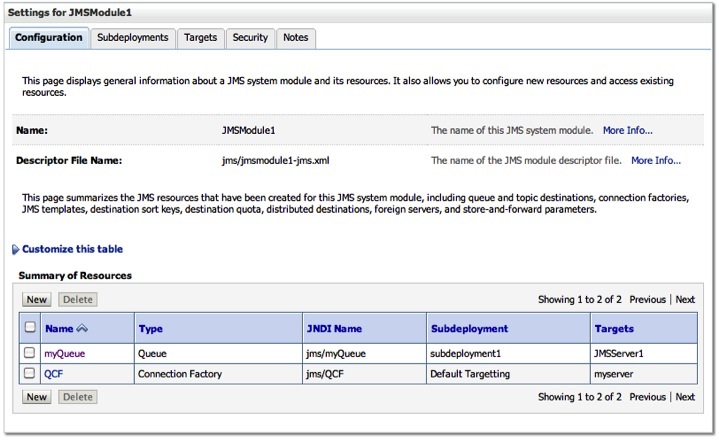The height and width of the screenshot is (443, 719).
Task: Click the Type column header
Action: [x=151, y=328]
